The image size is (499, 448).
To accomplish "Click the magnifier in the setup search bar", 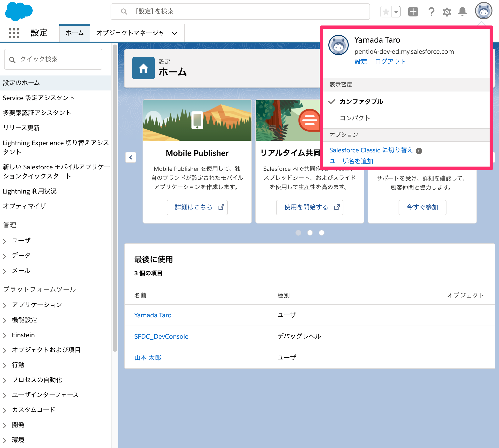I will tap(124, 12).
